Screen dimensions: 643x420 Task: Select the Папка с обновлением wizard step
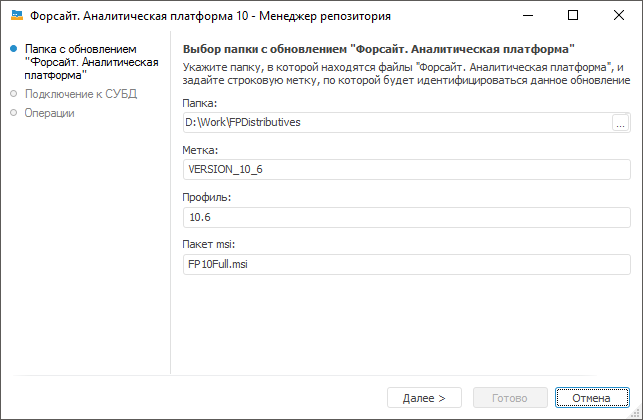click(90, 61)
